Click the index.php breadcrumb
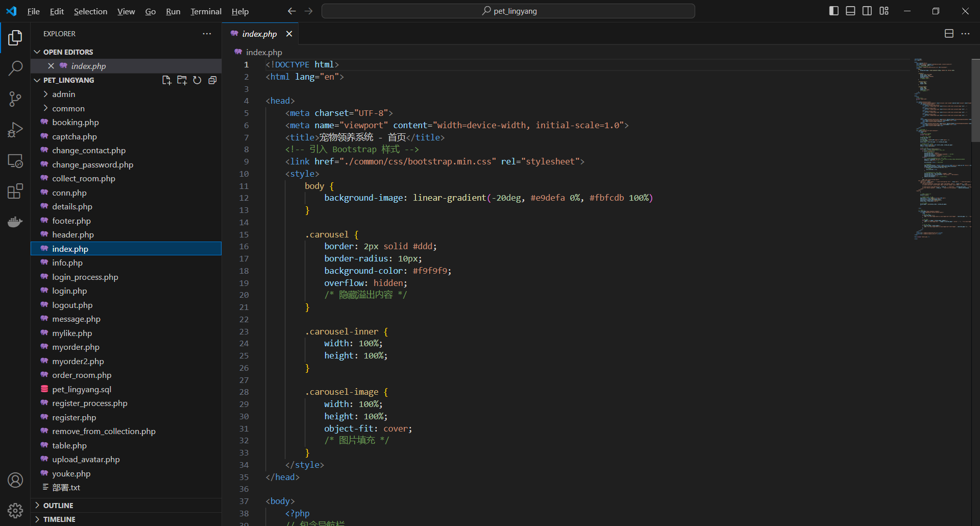 pyautogui.click(x=263, y=52)
